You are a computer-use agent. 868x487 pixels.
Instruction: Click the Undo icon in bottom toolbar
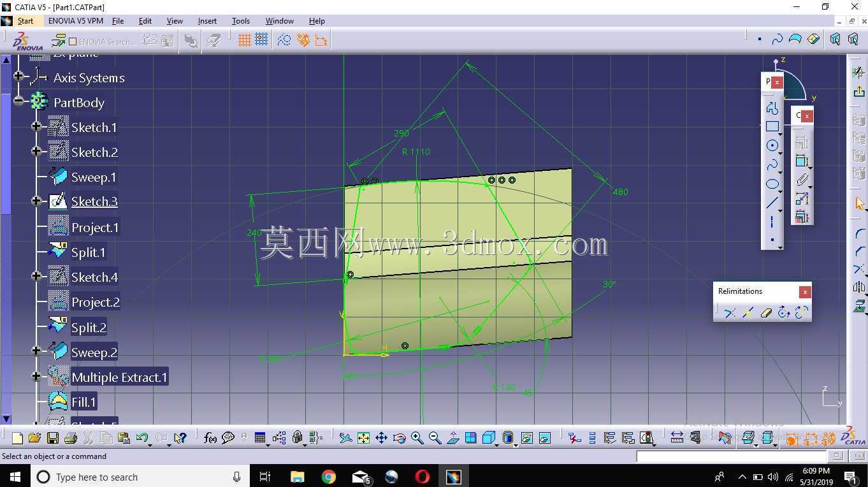(142, 438)
